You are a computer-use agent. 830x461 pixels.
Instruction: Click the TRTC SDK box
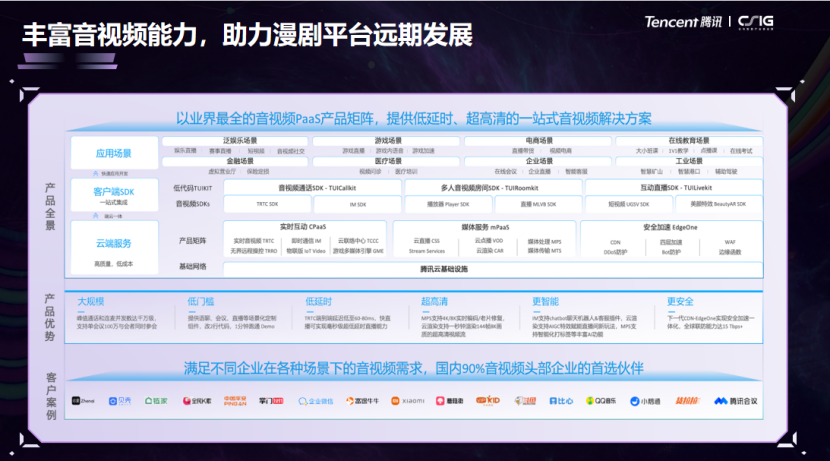[x=267, y=204]
